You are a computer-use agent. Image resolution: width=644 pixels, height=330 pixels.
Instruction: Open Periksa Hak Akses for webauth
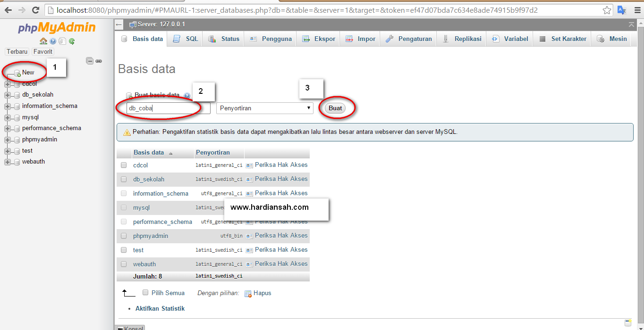(281, 264)
